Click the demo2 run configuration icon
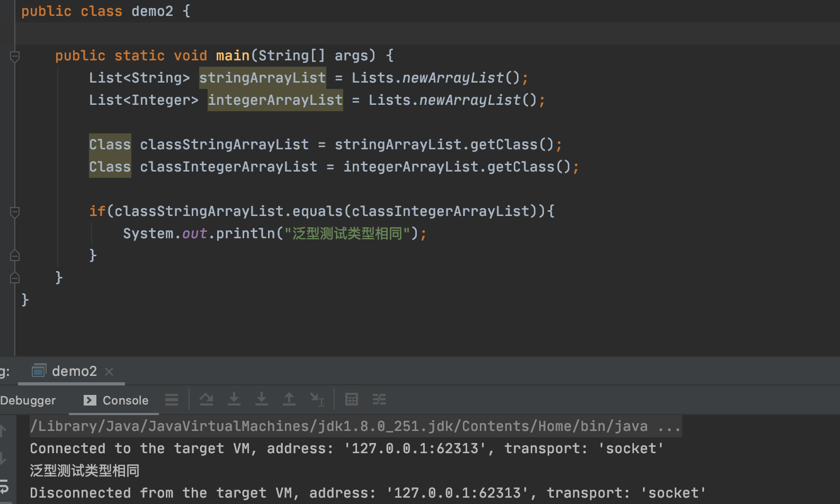Screen dimensions: 840x504 tap(39, 371)
